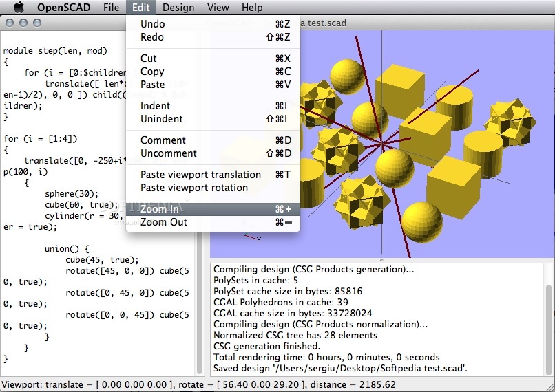The image size is (555, 392).
Task: Choose Zoom In menu item
Action: point(160,209)
